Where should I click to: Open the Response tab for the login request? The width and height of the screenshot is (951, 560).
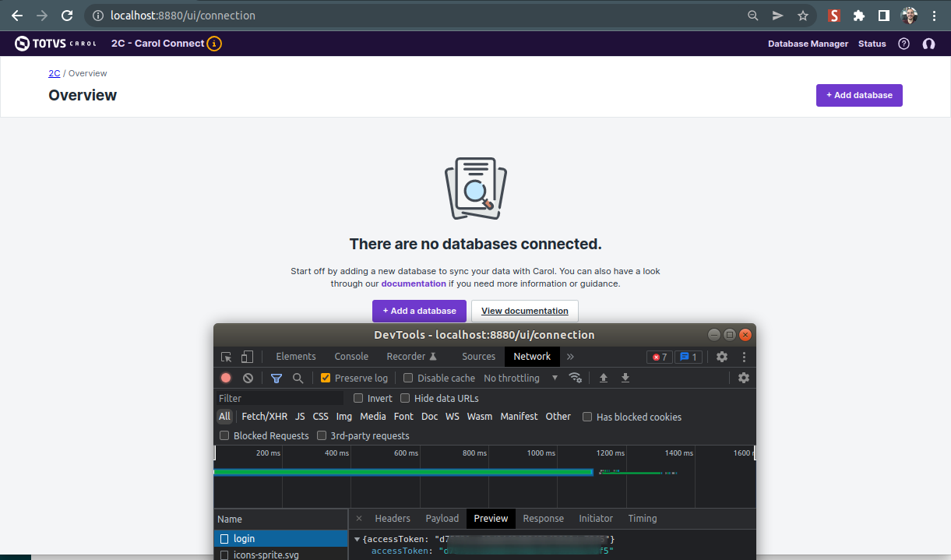click(543, 518)
